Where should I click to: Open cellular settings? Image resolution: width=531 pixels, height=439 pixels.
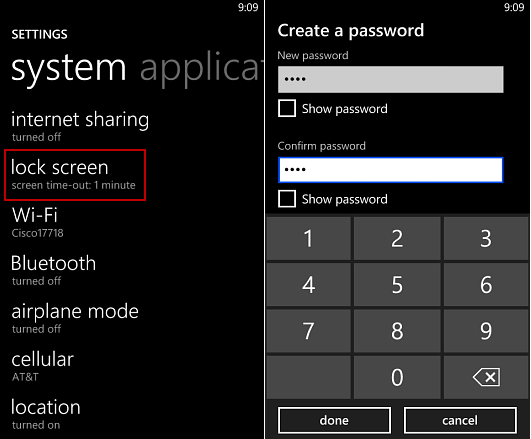(x=42, y=366)
